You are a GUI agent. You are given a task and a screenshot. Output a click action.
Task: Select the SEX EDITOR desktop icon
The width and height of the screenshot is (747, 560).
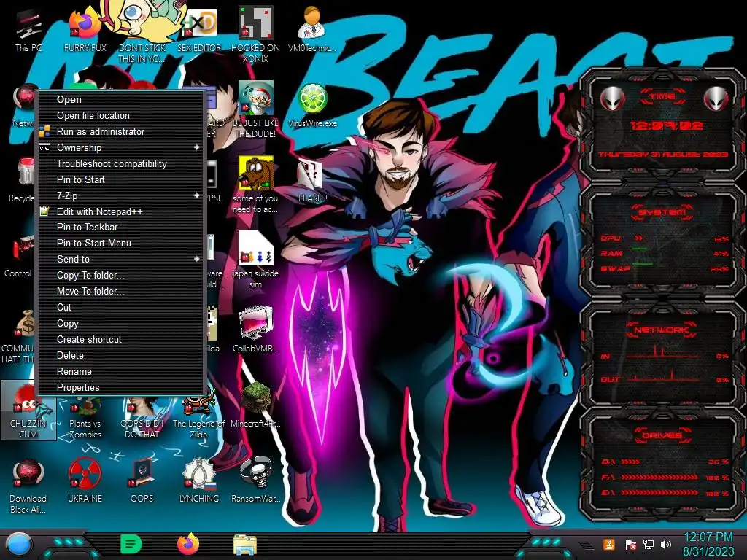[x=198, y=31]
